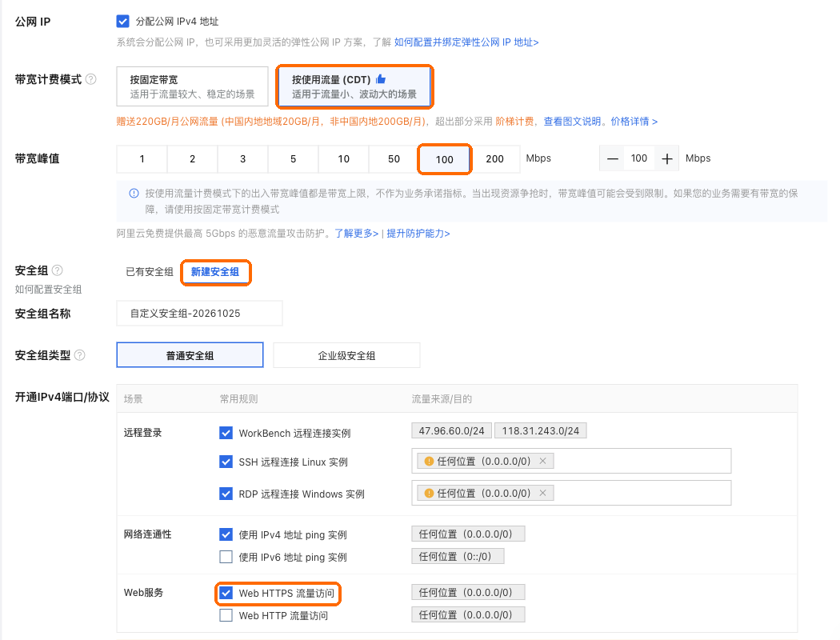Open 如何配置并绑定弹性公网 IP 地址 link

tap(466, 42)
